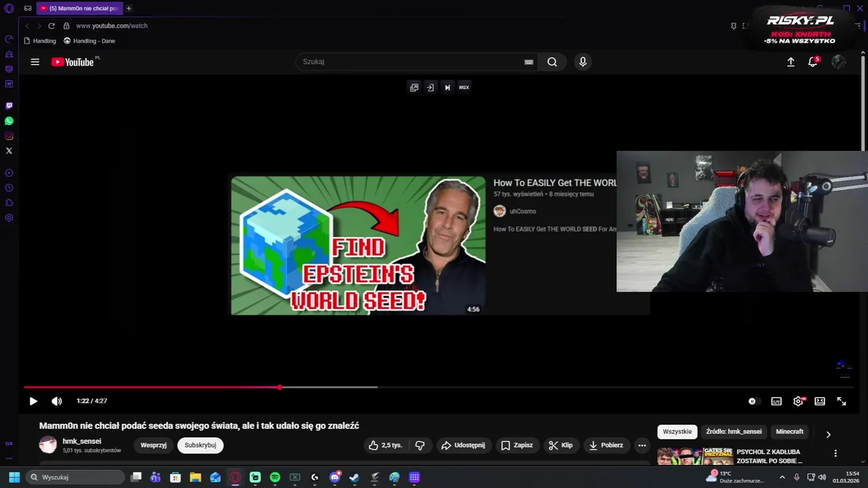868x488 pixels.
Task: Save video with Zapisz button
Action: [517, 445]
